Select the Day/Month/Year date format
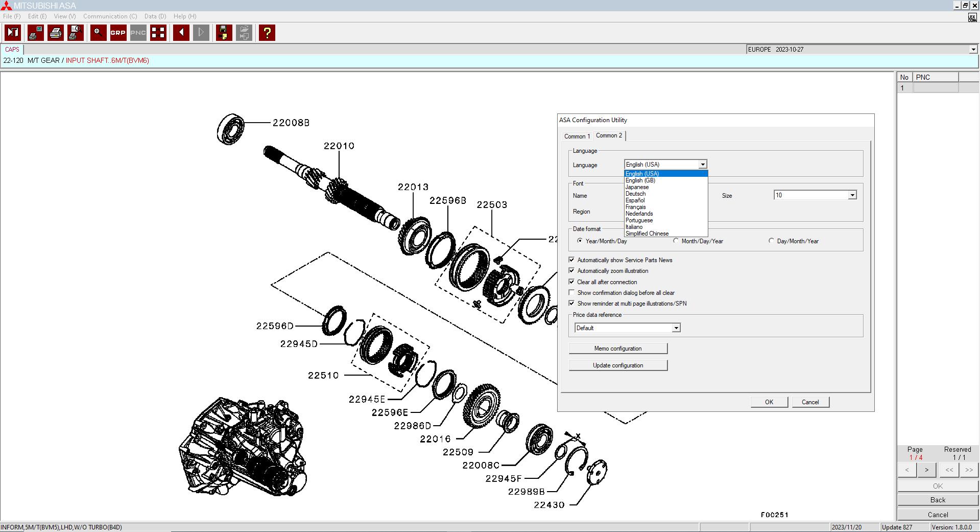Image resolution: width=980 pixels, height=532 pixels. point(771,241)
